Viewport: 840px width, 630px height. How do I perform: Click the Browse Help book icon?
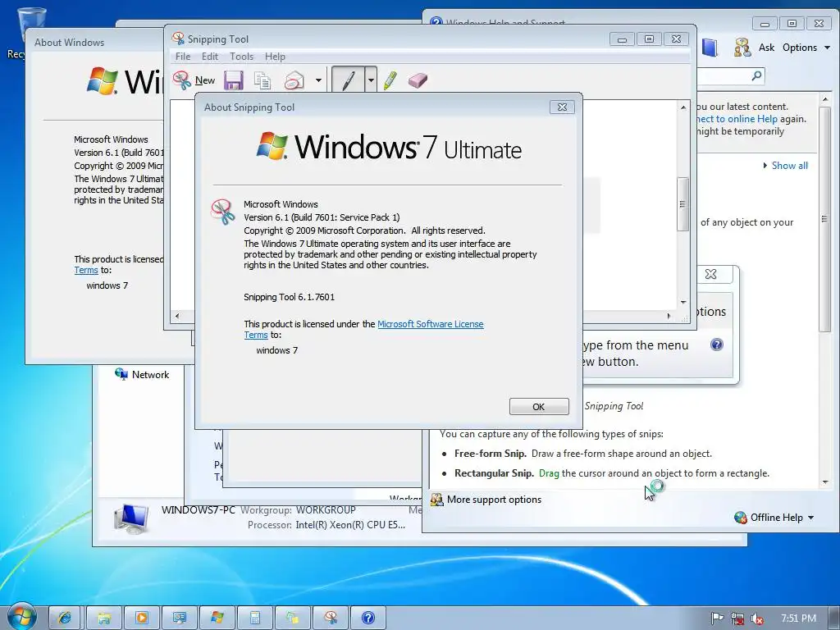(710, 47)
